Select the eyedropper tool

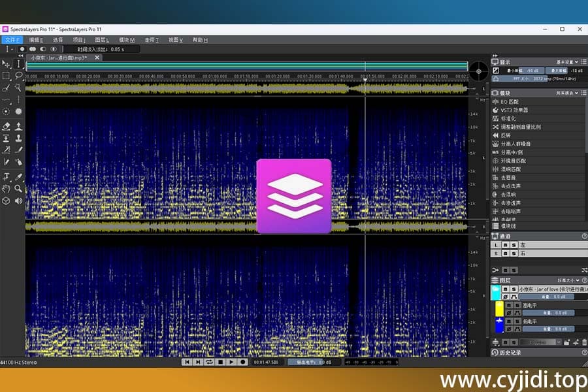[x=18, y=176]
